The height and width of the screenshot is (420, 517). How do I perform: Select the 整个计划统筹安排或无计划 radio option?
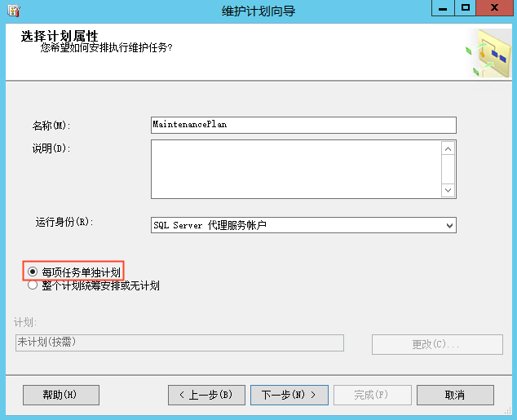pyautogui.click(x=33, y=285)
